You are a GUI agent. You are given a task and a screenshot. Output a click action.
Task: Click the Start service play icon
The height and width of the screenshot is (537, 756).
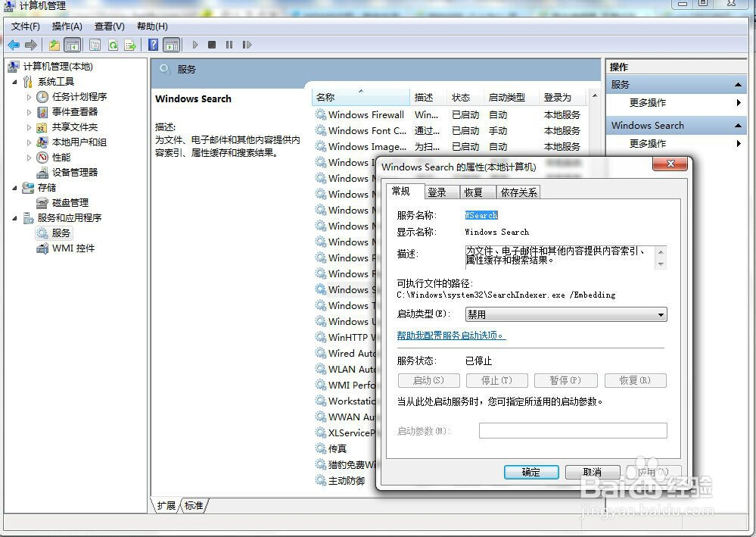(195, 45)
